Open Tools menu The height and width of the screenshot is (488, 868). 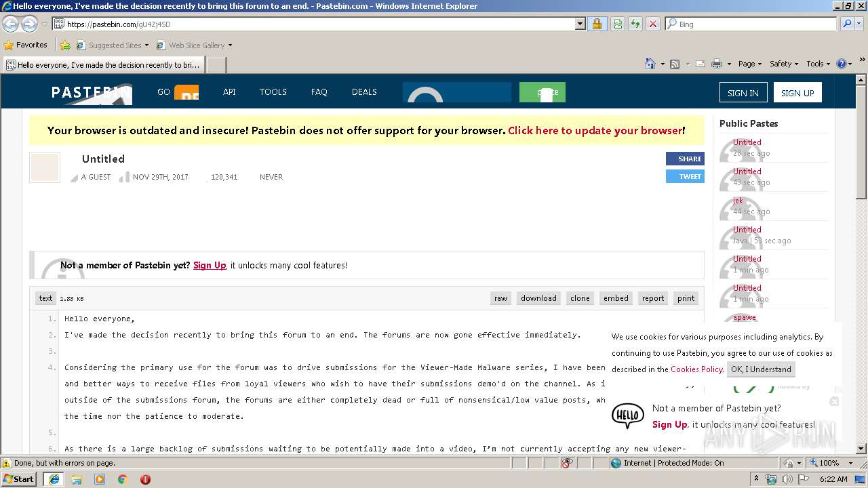click(x=818, y=64)
